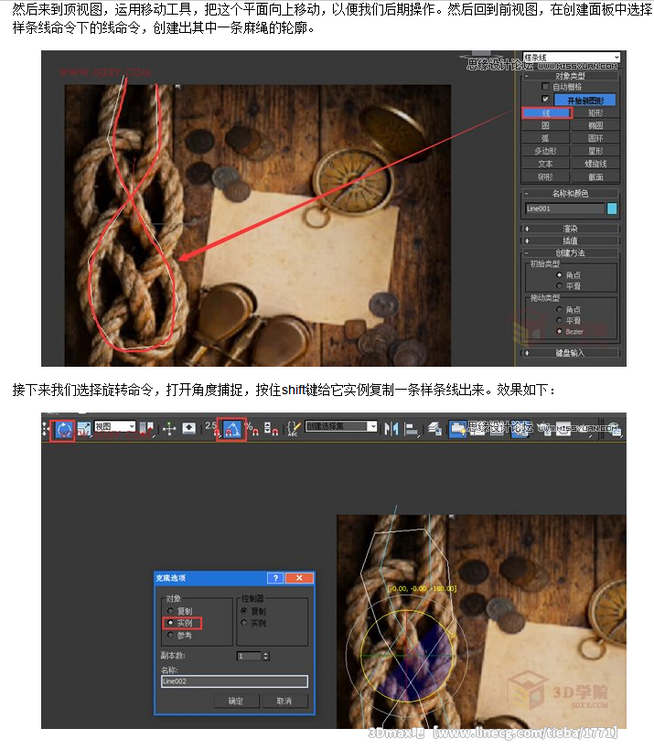Image resolution: width=654 pixels, height=750 pixels.
Task: Select the 实例 radio under 对象
Action: [171, 622]
